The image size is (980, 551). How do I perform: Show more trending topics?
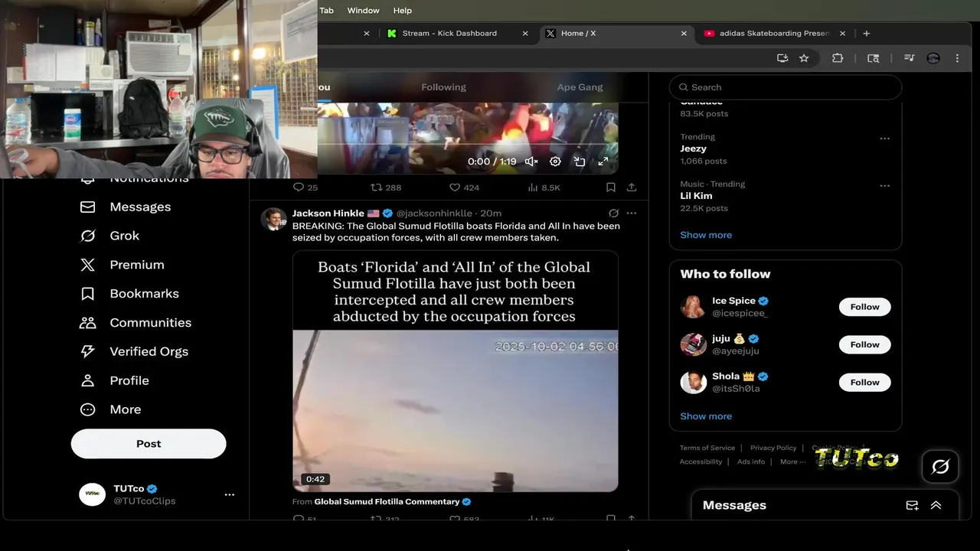(x=706, y=235)
